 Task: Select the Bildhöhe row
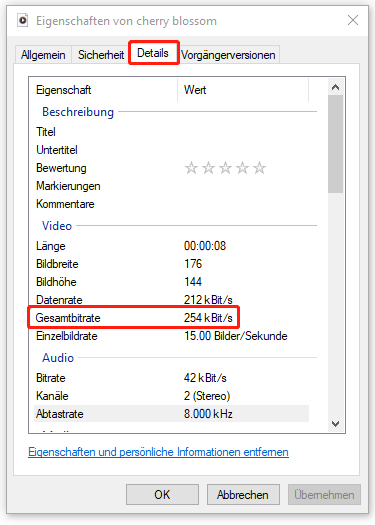click(171, 282)
